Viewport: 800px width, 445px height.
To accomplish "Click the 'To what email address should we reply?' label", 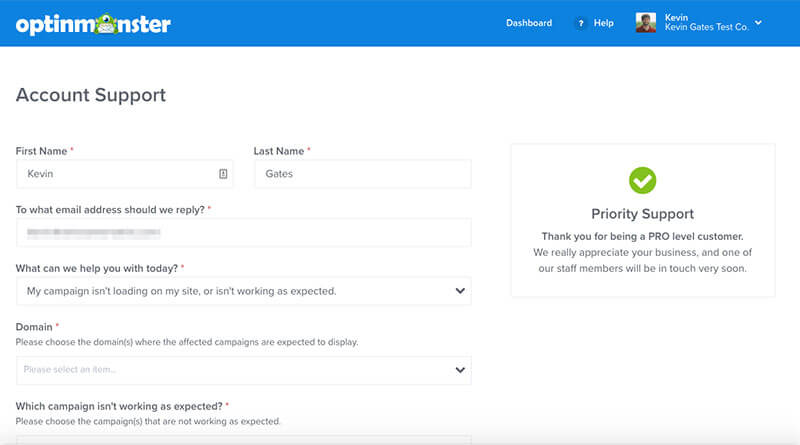I will click(x=110, y=210).
